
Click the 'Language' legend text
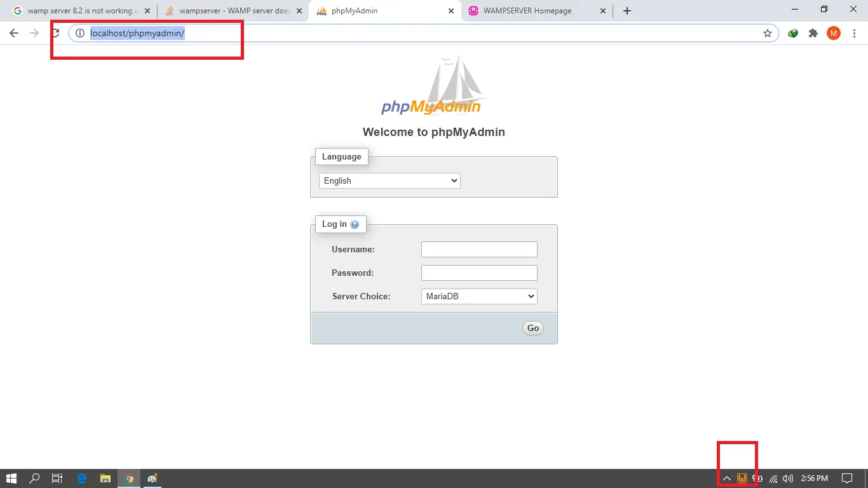(x=341, y=157)
